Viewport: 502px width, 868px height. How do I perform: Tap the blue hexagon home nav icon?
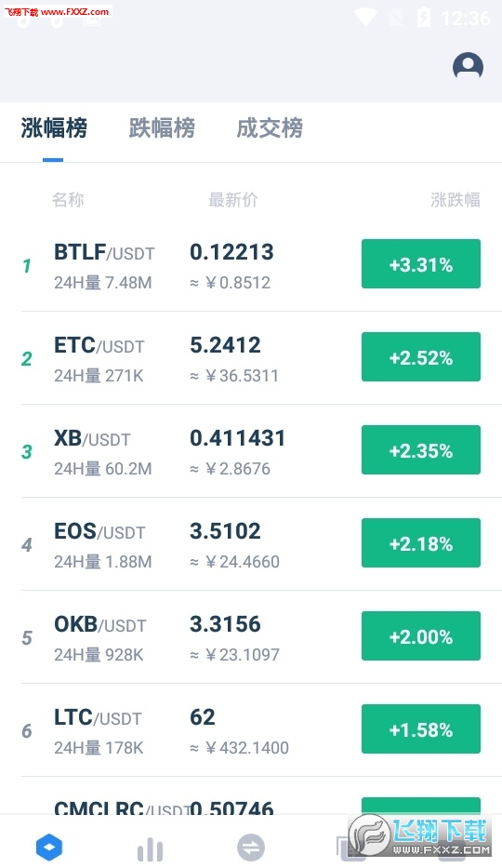(50, 847)
